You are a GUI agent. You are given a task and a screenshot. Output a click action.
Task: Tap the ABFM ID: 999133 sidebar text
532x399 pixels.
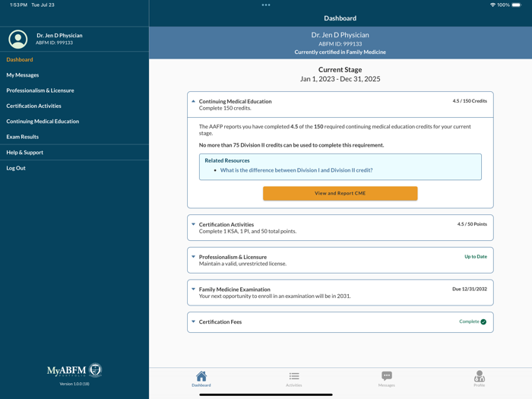tap(54, 43)
